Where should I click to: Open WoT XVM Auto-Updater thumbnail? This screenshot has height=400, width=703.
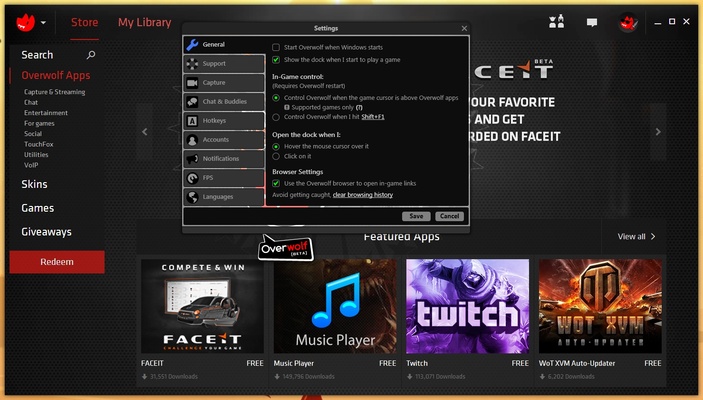(600, 306)
